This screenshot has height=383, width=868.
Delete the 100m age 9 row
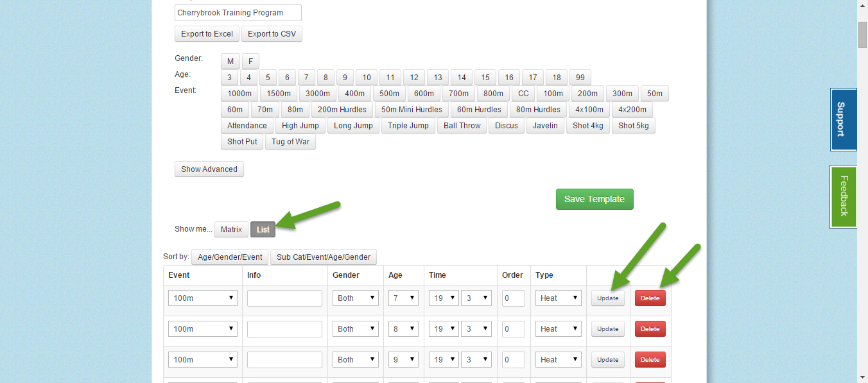click(x=650, y=359)
